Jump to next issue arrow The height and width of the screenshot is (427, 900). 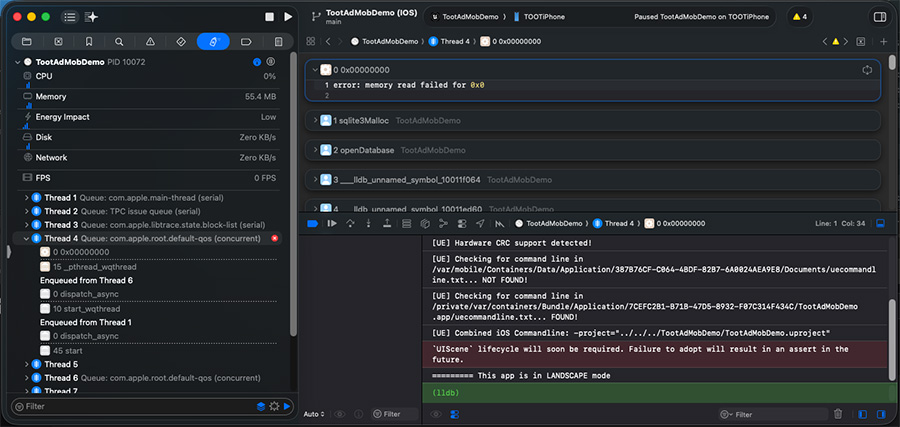pyautogui.click(x=846, y=41)
